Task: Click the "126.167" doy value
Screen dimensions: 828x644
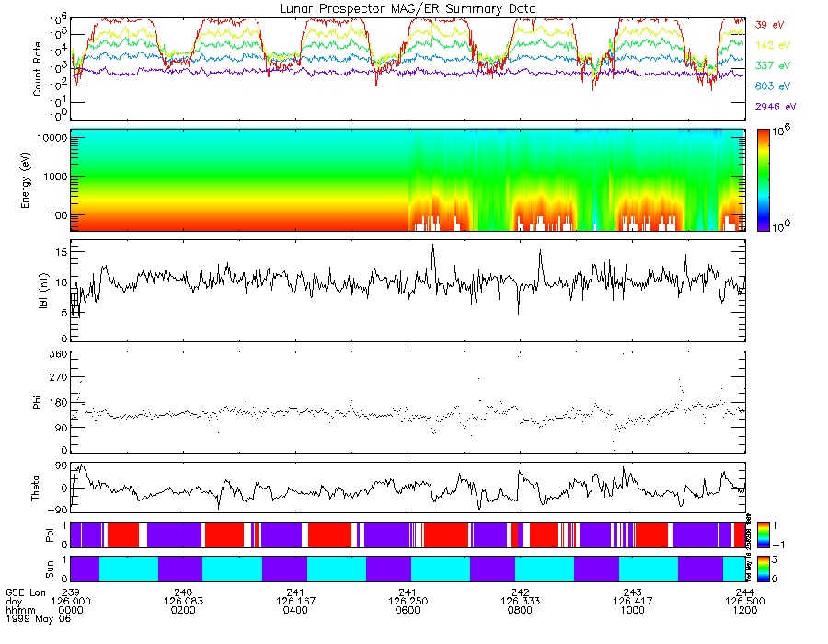Action: click(295, 602)
